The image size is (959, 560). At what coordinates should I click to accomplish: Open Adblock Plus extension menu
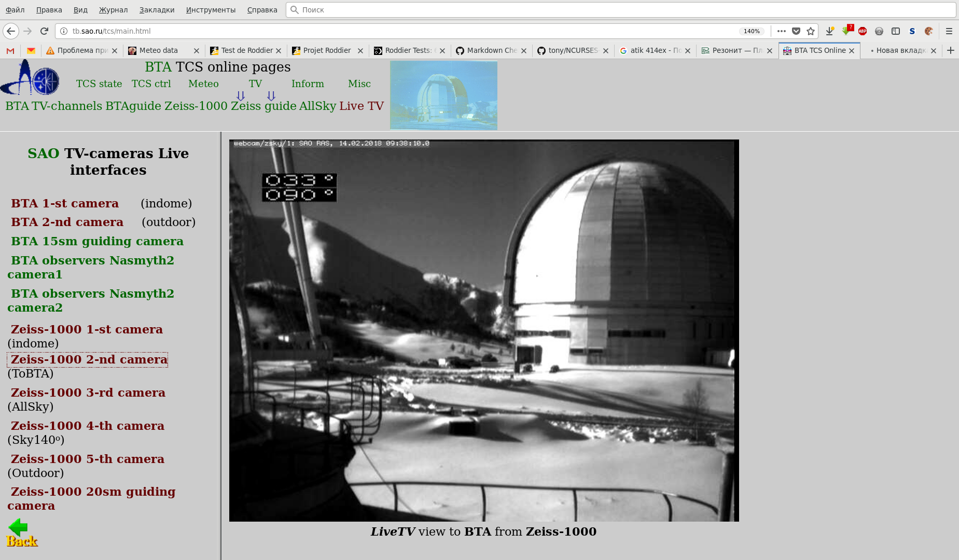coord(863,31)
